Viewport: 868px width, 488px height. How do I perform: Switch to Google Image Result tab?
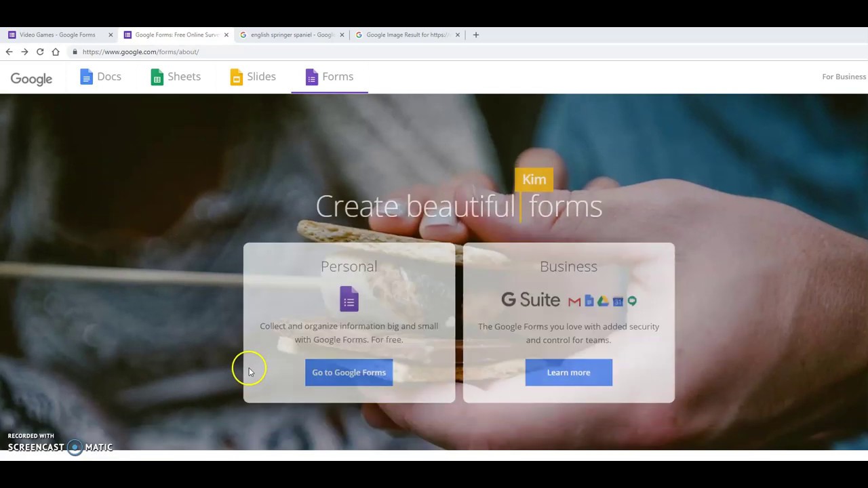tap(408, 35)
